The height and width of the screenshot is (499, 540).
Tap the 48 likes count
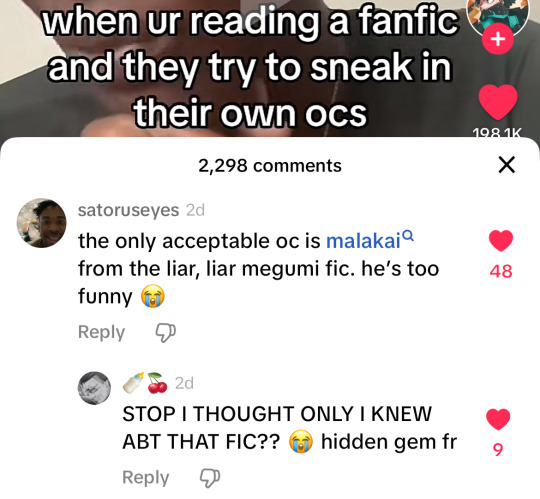pos(501,271)
